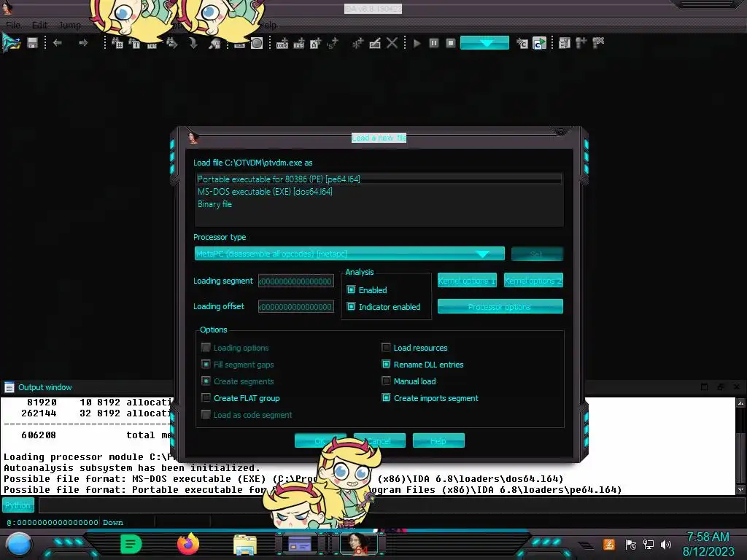
Task: Open the Edit menu
Action: (x=39, y=25)
